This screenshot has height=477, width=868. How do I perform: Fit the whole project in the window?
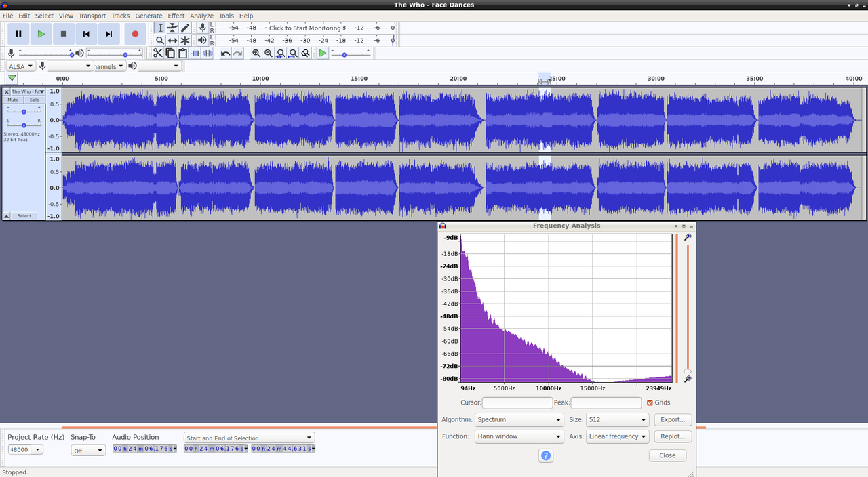(x=293, y=54)
